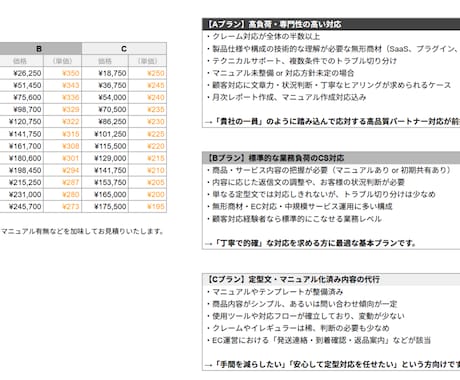Select the ¥350 unit price cell

tap(63, 73)
